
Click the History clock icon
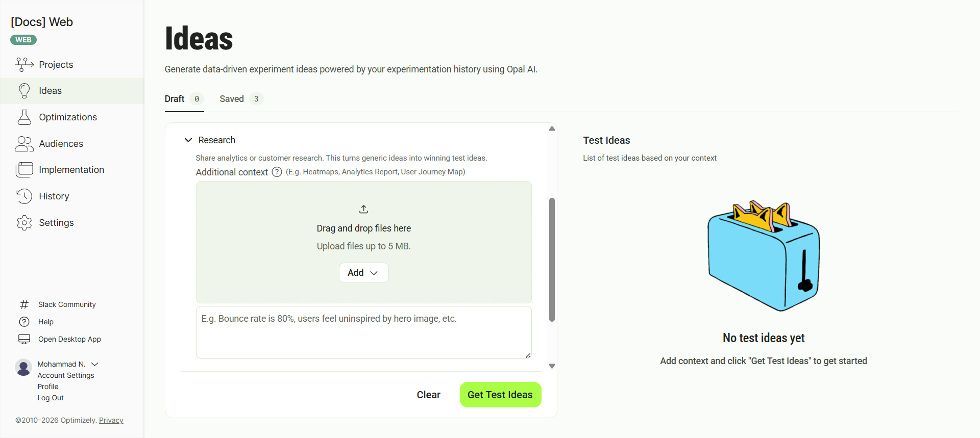point(24,196)
